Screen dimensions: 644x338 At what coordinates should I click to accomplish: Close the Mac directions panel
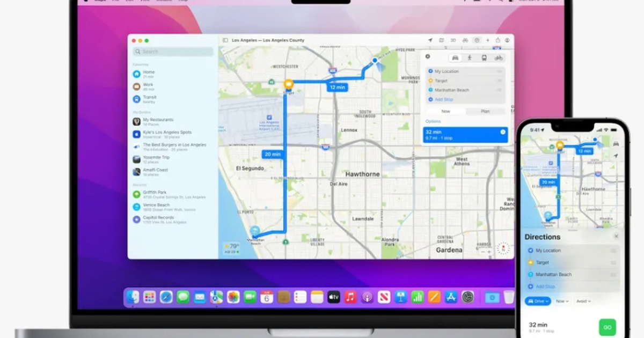pos(428,56)
